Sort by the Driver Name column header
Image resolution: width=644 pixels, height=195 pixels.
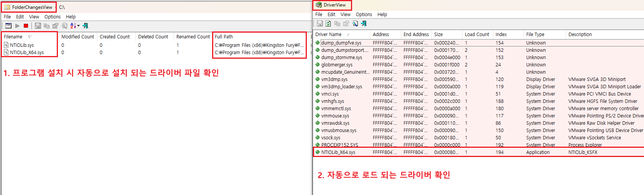pyautogui.click(x=328, y=35)
